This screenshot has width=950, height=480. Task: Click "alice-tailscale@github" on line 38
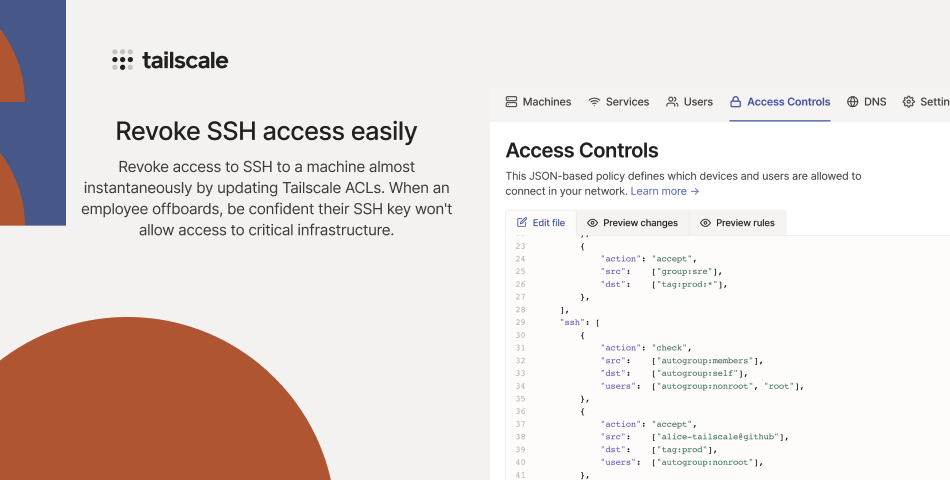[x=720, y=437]
